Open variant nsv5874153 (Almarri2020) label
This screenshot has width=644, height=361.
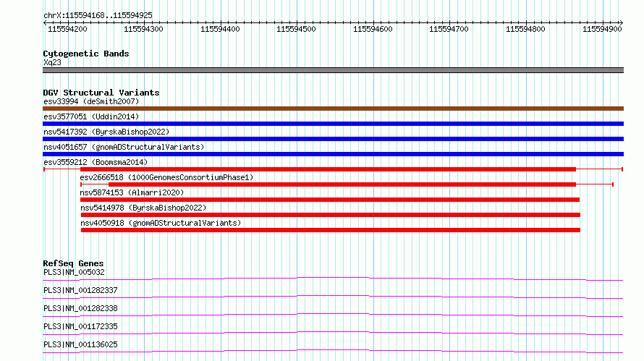point(132,192)
